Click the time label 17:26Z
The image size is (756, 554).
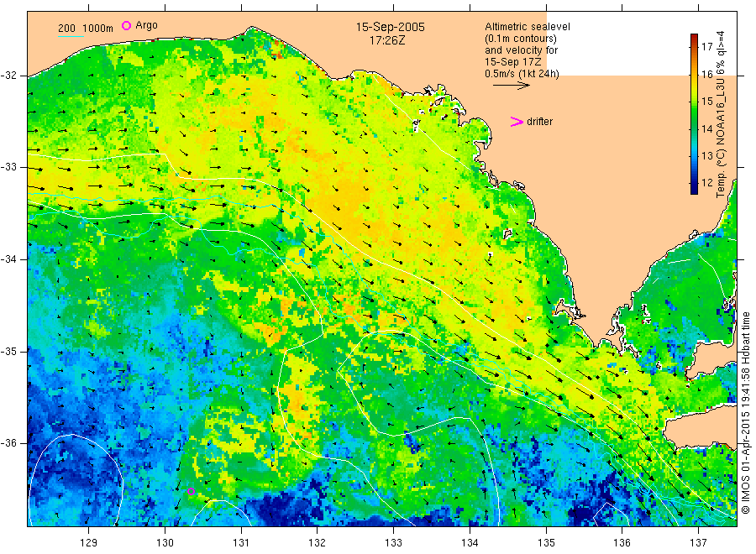click(x=387, y=41)
